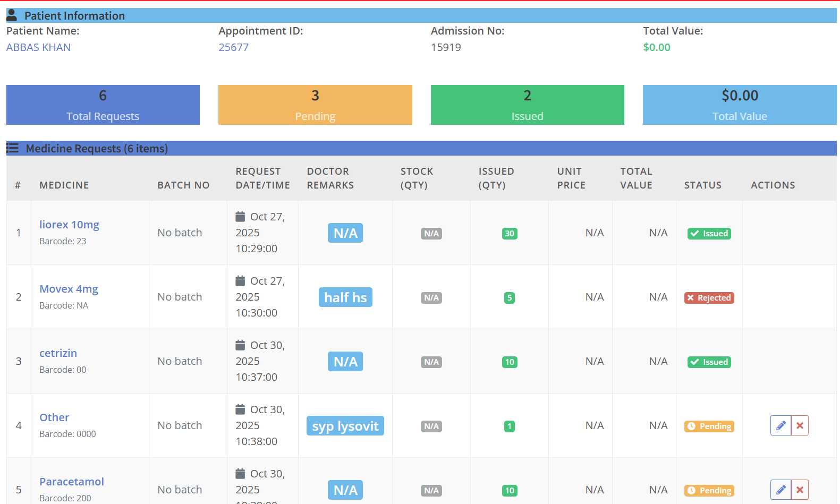This screenshot has width=840, height=504.
Task: Click the red X delete icon for Other row
Action: (800, 425)
